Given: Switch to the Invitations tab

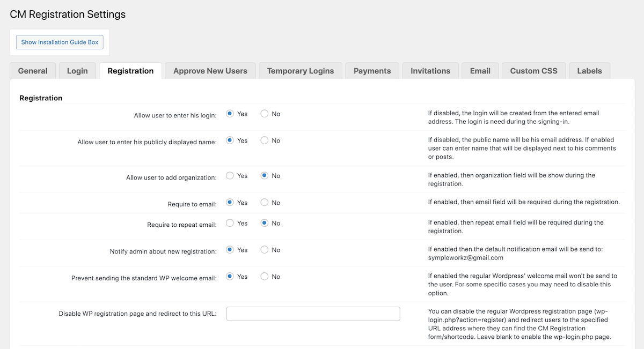Looking at the screenshot, I should [430, 71].
